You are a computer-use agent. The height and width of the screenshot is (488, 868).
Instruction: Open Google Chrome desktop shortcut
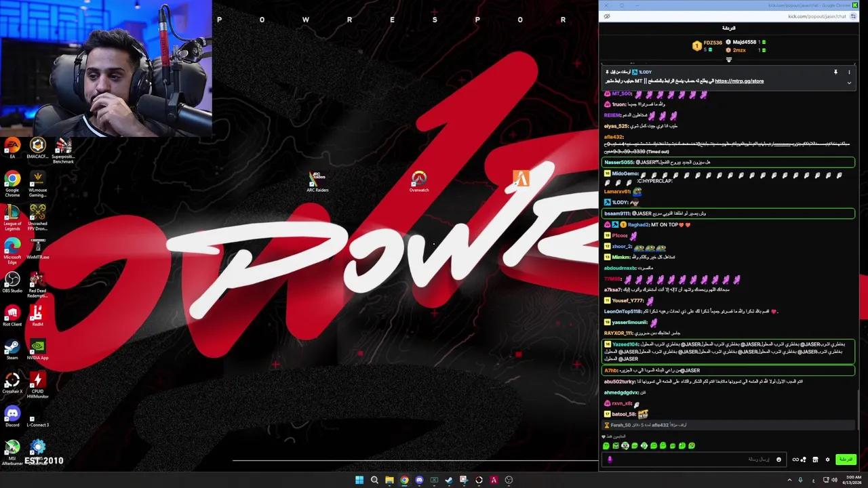(12, 184)
